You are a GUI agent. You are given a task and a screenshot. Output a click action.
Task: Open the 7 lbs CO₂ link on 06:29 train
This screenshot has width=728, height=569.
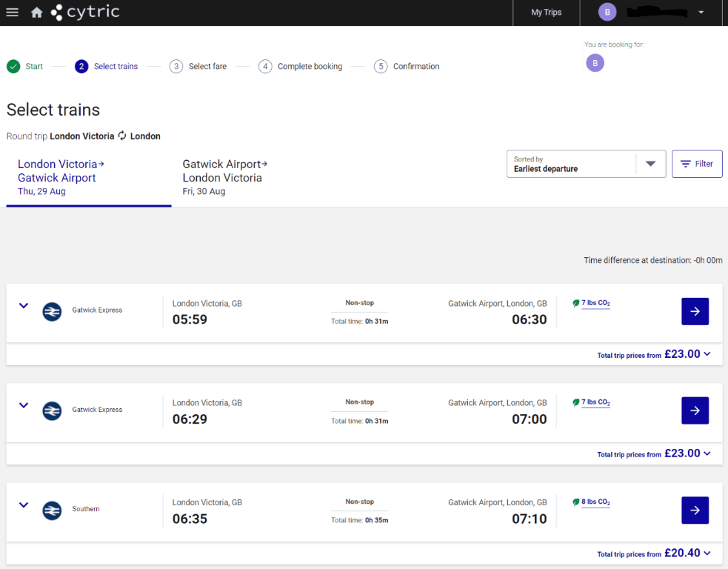[x=595, y=402]
